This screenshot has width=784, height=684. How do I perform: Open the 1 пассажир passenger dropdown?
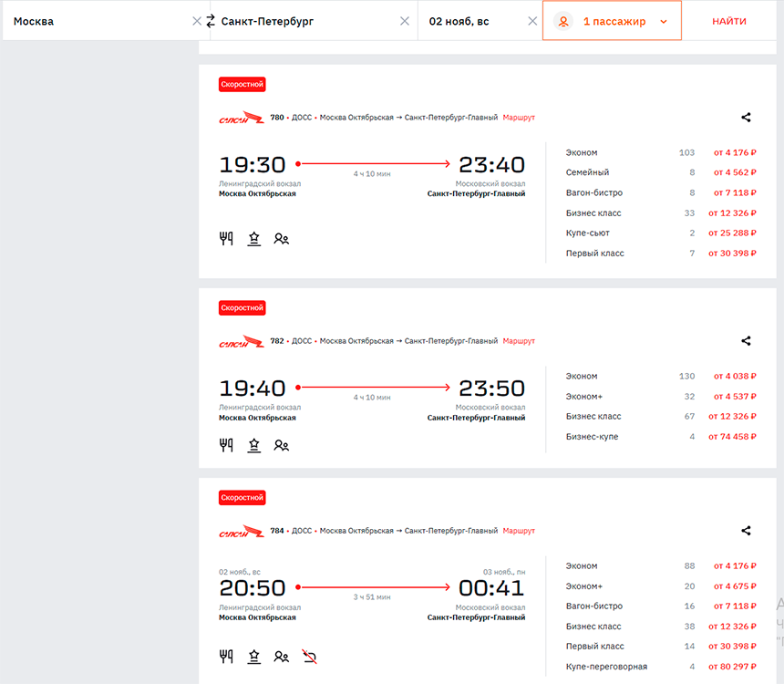(x=612, y=21)
